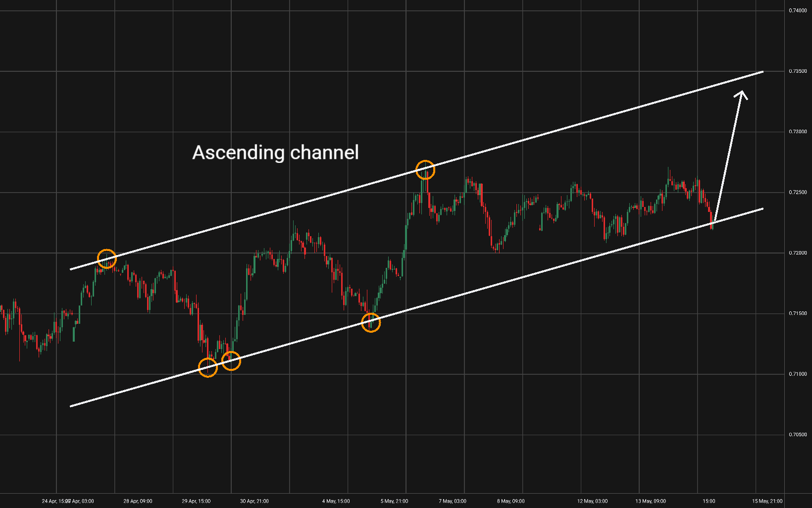Viewport: 812px width, 508px height.
Task: Click the '4 May, 15:00' time label
Action: [x=336, y=501]
